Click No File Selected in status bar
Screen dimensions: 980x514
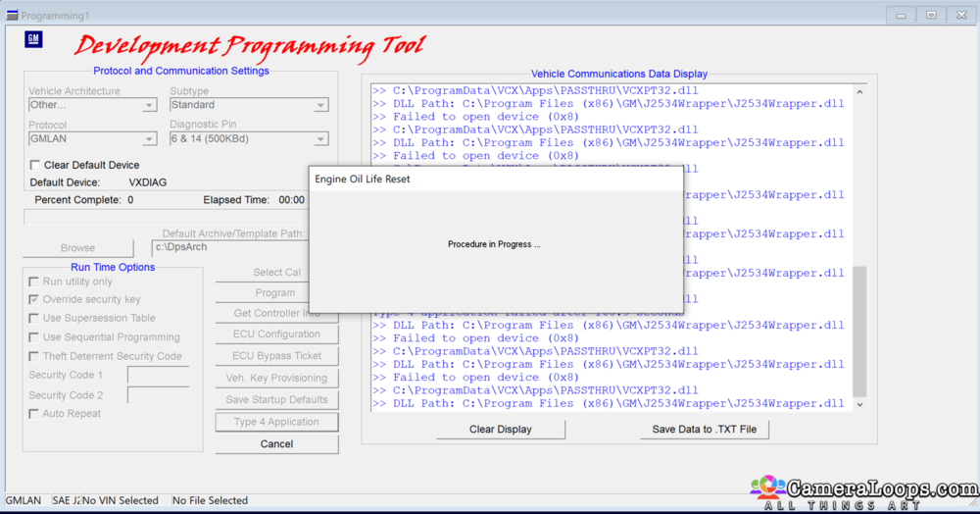pos(210,501)
